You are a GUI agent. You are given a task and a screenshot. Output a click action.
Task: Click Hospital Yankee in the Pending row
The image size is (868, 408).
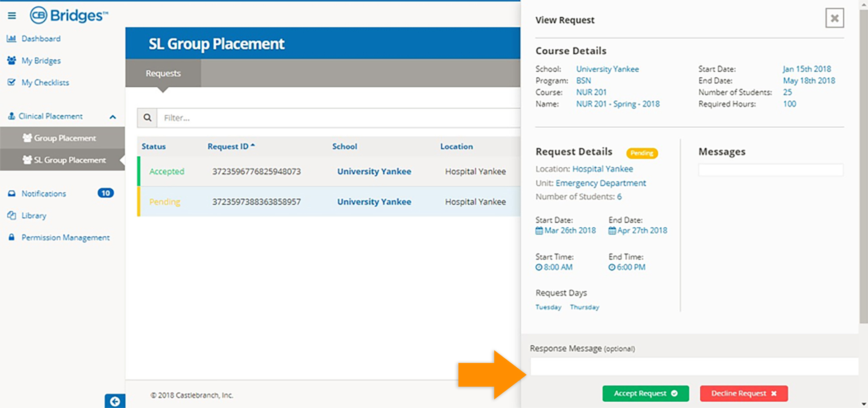pyautogui.click(x=476, y=202)
